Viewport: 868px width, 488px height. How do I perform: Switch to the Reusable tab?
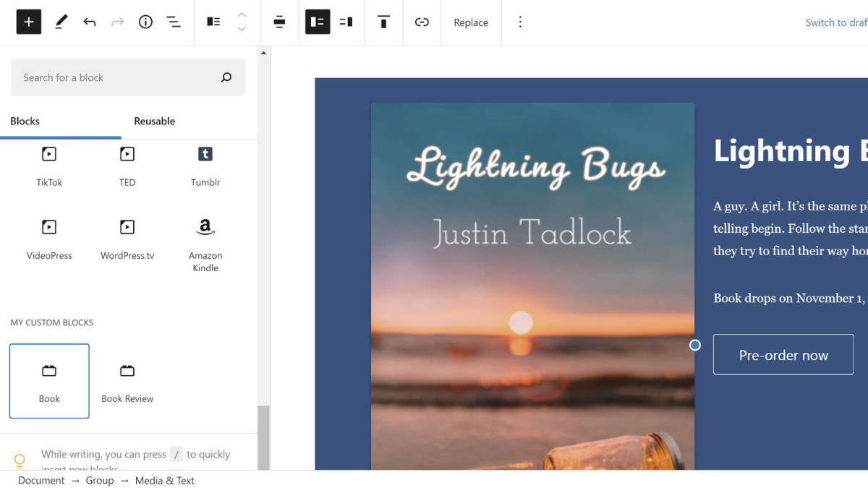click(x=154, y=121)
